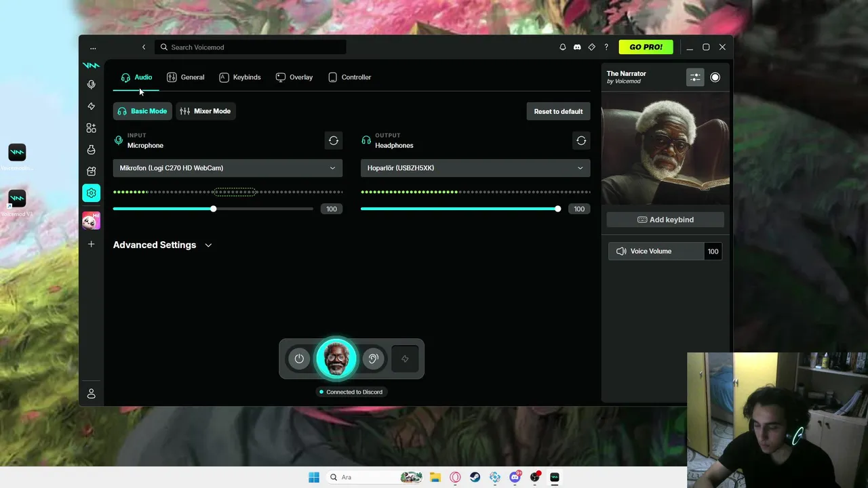Screen dimensions: 868x488
Task: Click the plus icon in sidebar
Action: (91, 244)
